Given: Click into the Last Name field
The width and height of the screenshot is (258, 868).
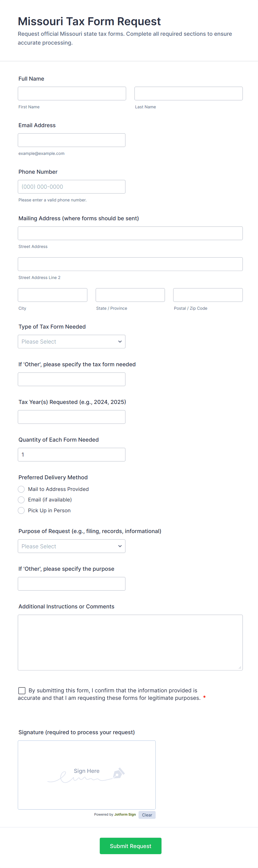Looking at the screenshot, I should (189, 94).
